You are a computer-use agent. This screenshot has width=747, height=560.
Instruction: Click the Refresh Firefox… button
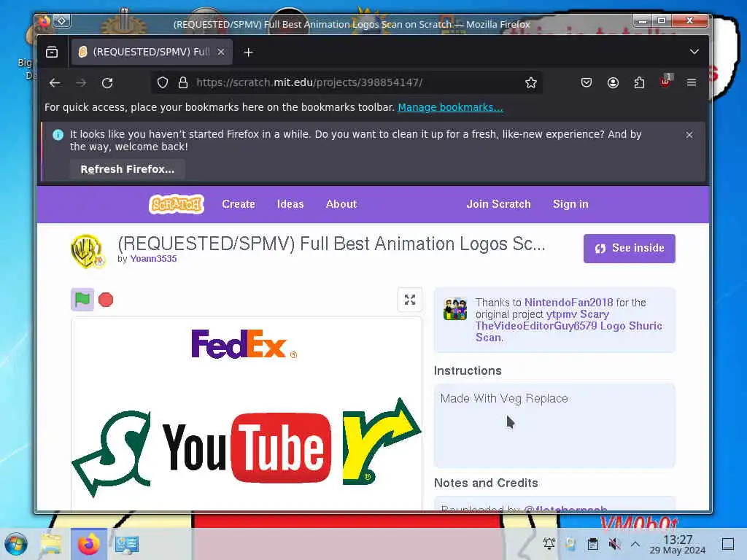coord(127,169)
